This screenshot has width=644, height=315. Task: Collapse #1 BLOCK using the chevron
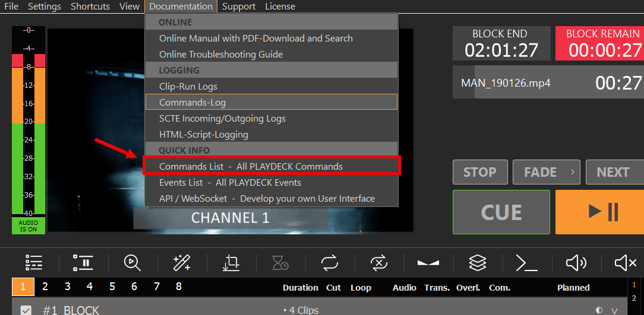click(615, 311)
